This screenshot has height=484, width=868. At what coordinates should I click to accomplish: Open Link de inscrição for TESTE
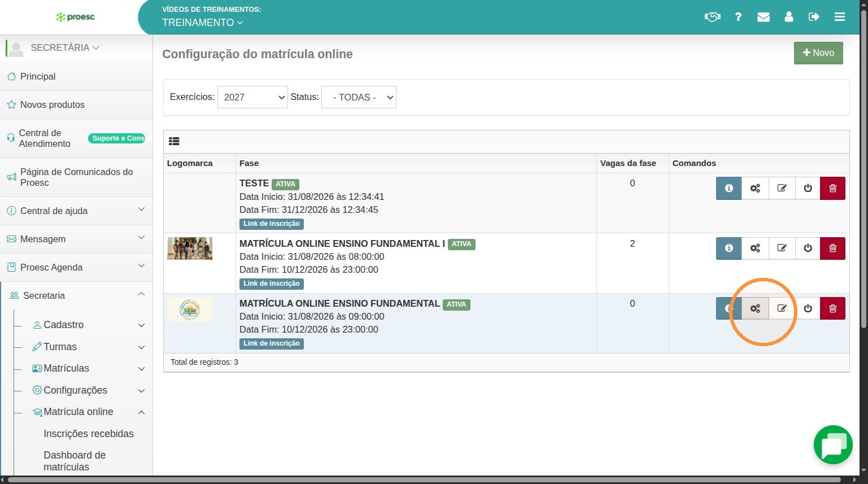click(x=272, y=224)
